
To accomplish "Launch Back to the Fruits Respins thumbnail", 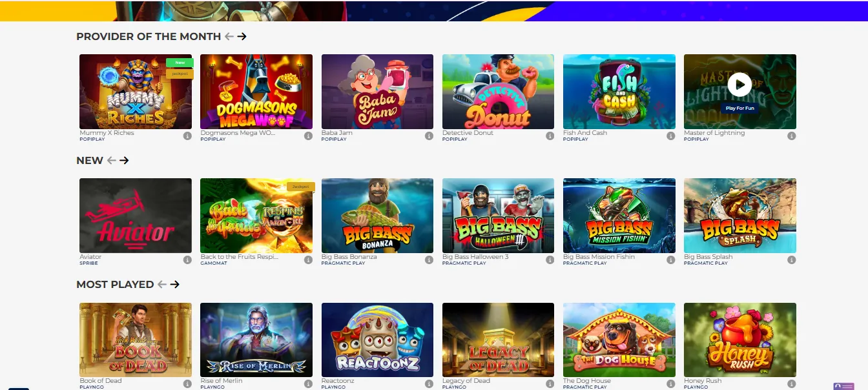I will [256, 216].
